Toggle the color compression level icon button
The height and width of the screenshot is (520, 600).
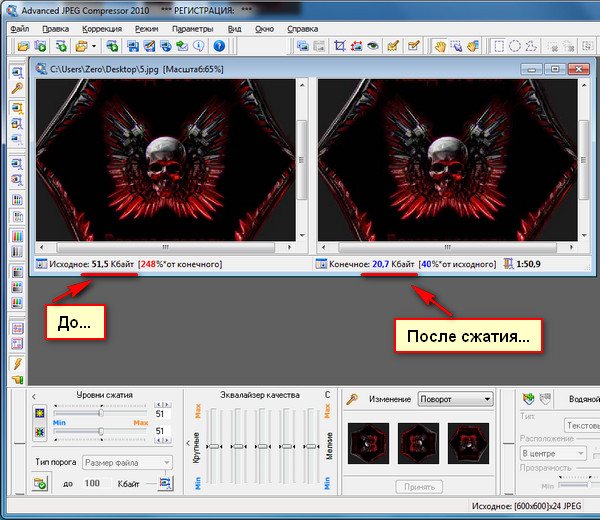click(39, 431)
